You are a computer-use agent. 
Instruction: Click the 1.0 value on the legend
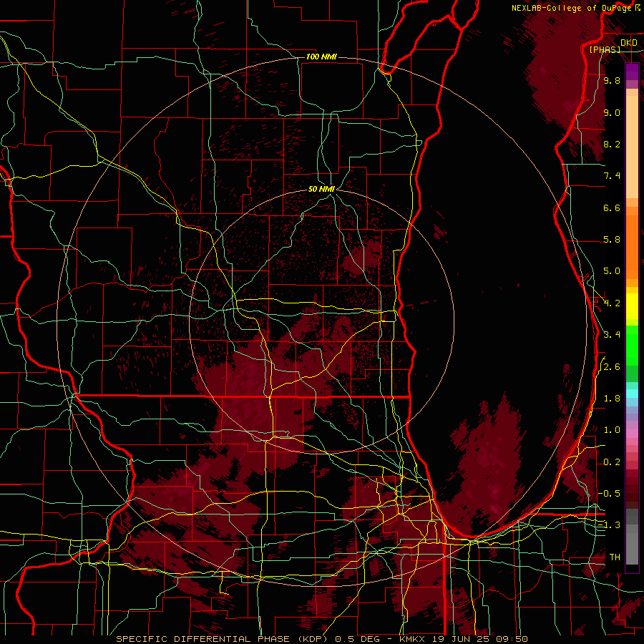coord(612,430)
